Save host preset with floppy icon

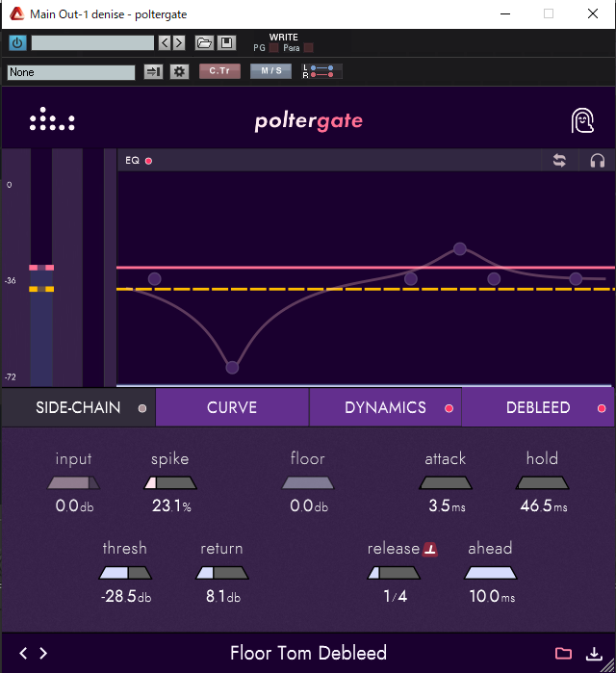pyautogui.click(x=226, y=43)
